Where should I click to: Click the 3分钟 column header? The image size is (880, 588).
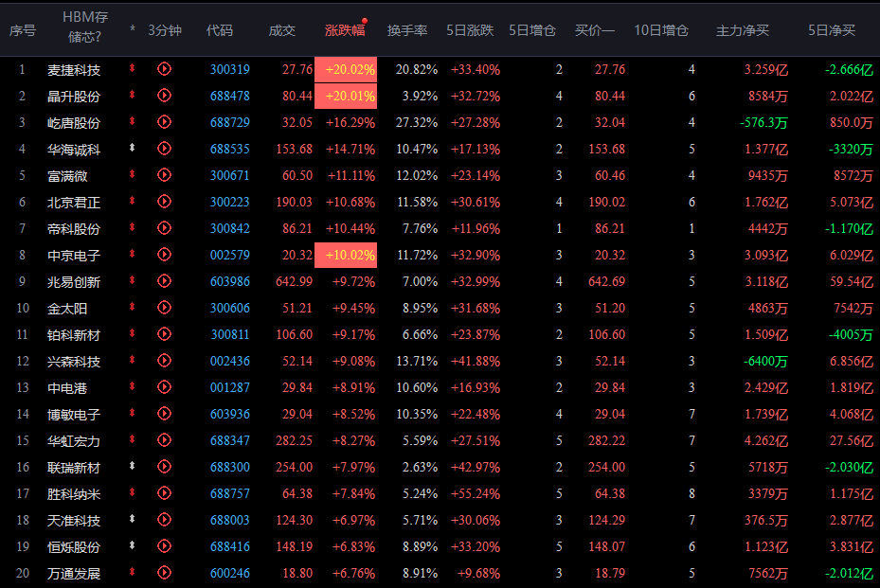pos(165,30)
